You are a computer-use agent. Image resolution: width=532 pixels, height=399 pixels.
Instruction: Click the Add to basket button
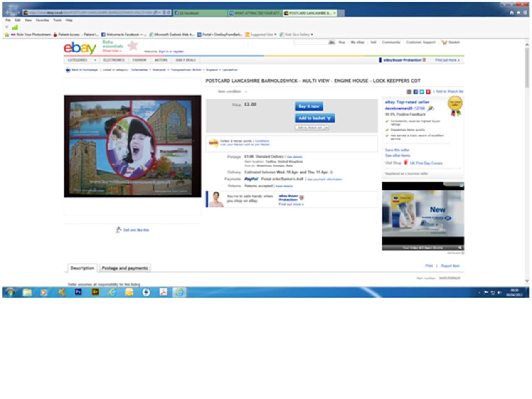[x=315, y=118]
